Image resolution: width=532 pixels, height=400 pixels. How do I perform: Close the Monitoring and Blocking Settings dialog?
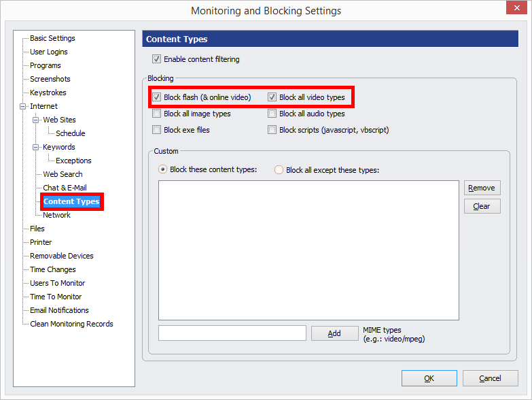click(516, 7)
